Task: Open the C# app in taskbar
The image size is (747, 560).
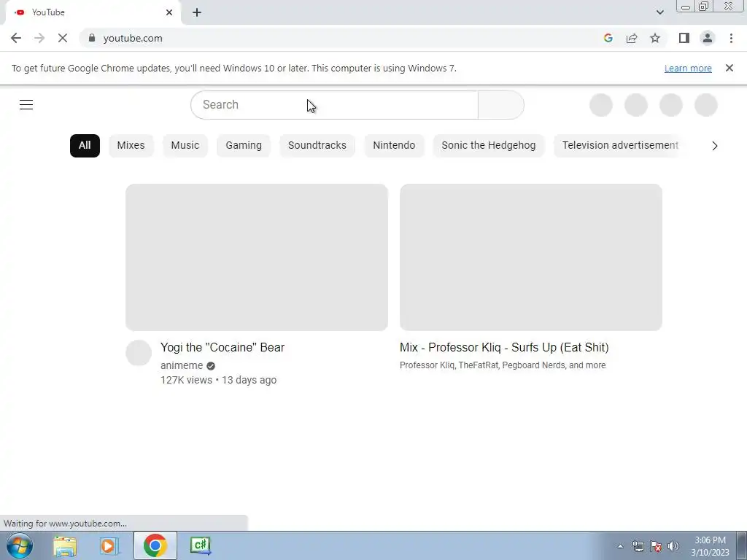Action: [201, 545]
